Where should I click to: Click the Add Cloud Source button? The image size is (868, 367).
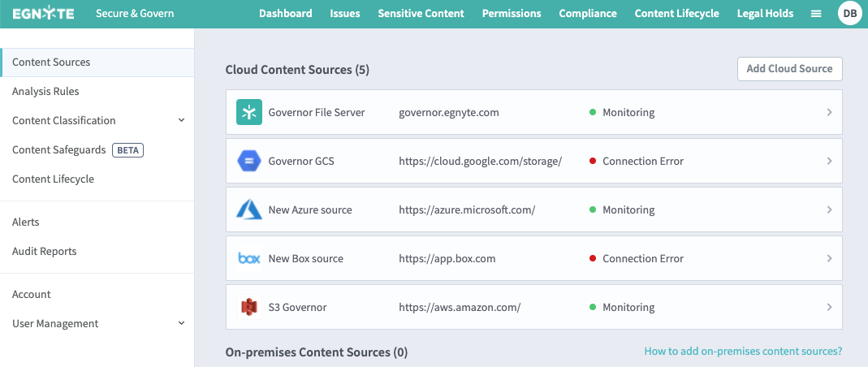[x=789, y=69]
